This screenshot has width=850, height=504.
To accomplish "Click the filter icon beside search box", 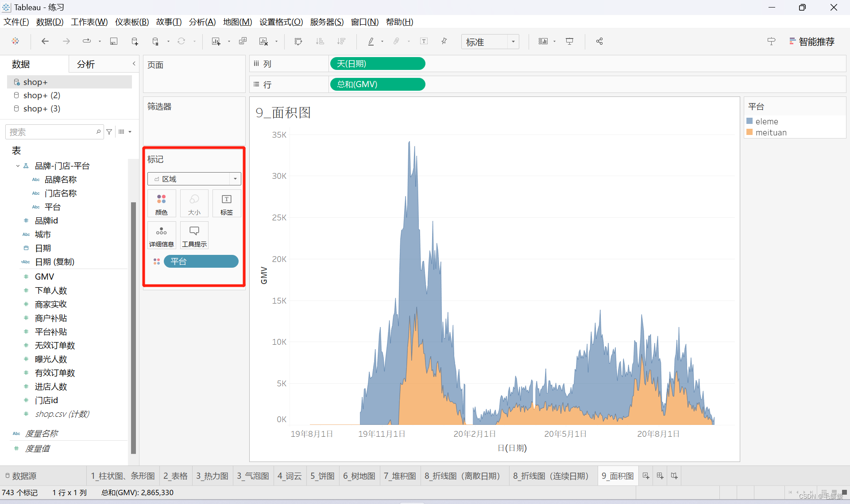I will pos(109,132).
